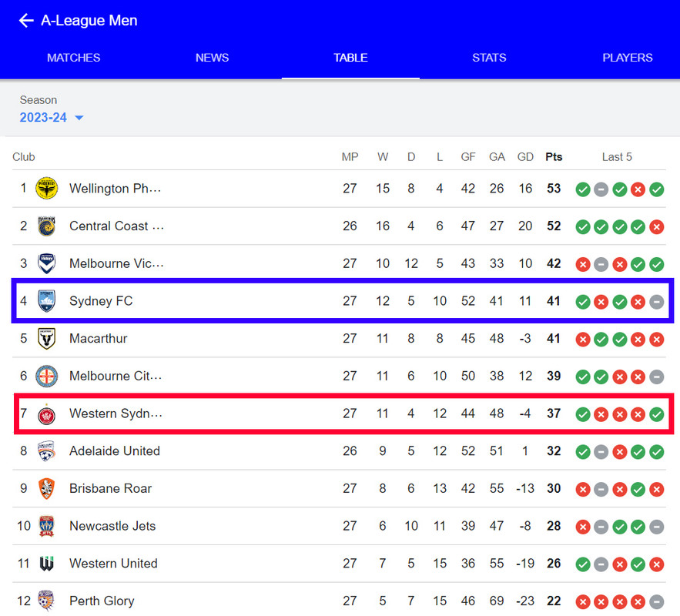The image size is (680, 616).
Task: Click the Wellington Phoenix club crest
Action: (x=46, y=188)
